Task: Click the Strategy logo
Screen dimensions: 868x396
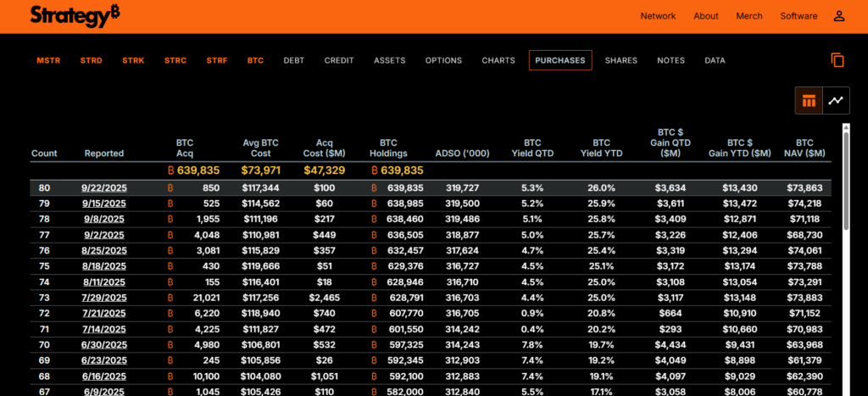Action: pyautogui.click(x=75, y=16)
